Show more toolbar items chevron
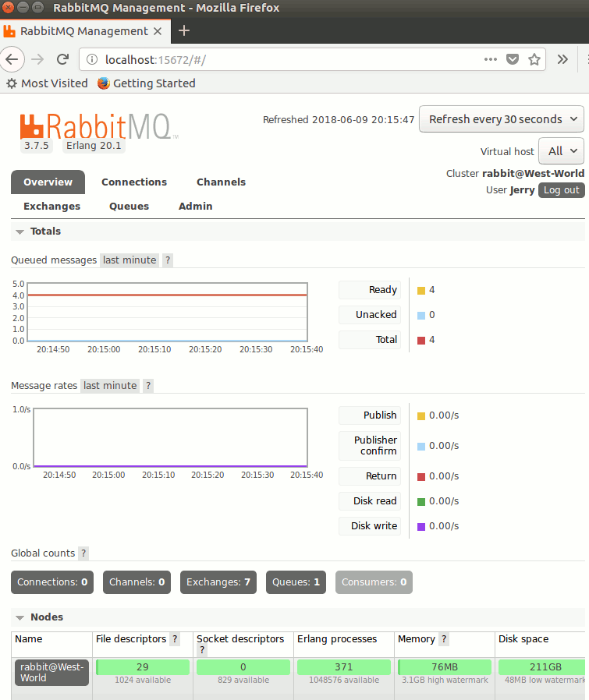Viewport: 589px width, 700px height. (562, 59)
